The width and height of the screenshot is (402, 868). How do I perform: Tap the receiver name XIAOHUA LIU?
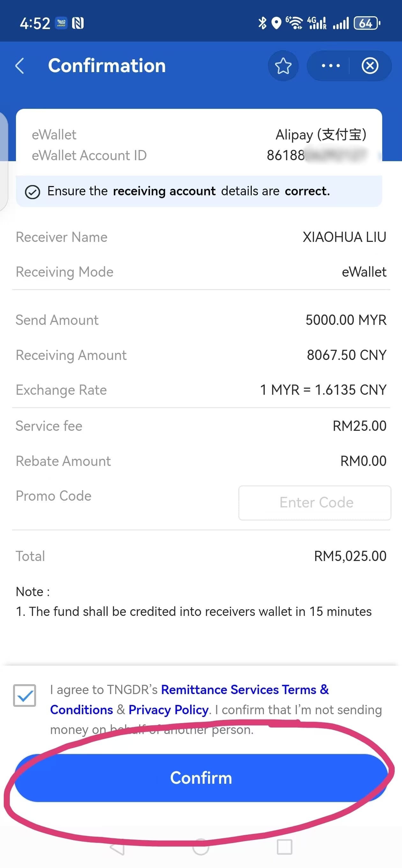pos(344,237)
